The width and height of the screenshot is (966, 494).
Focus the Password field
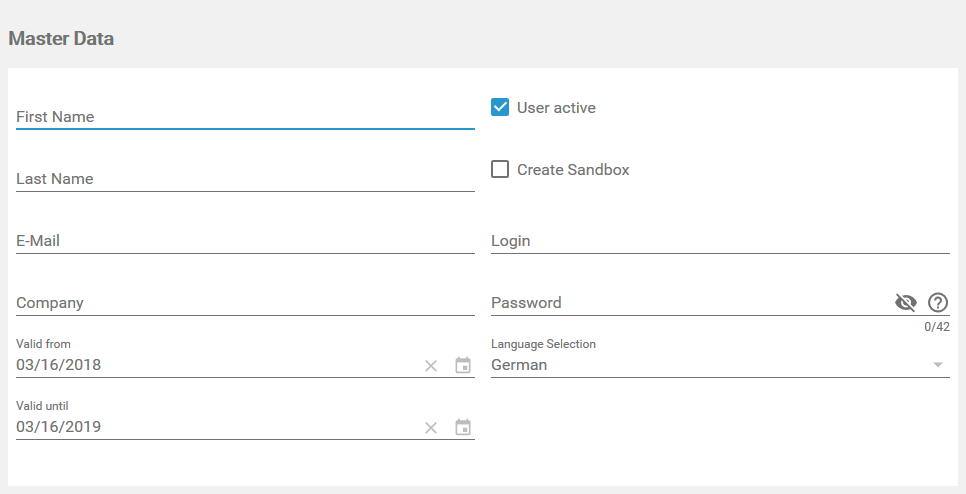(688, 303)
